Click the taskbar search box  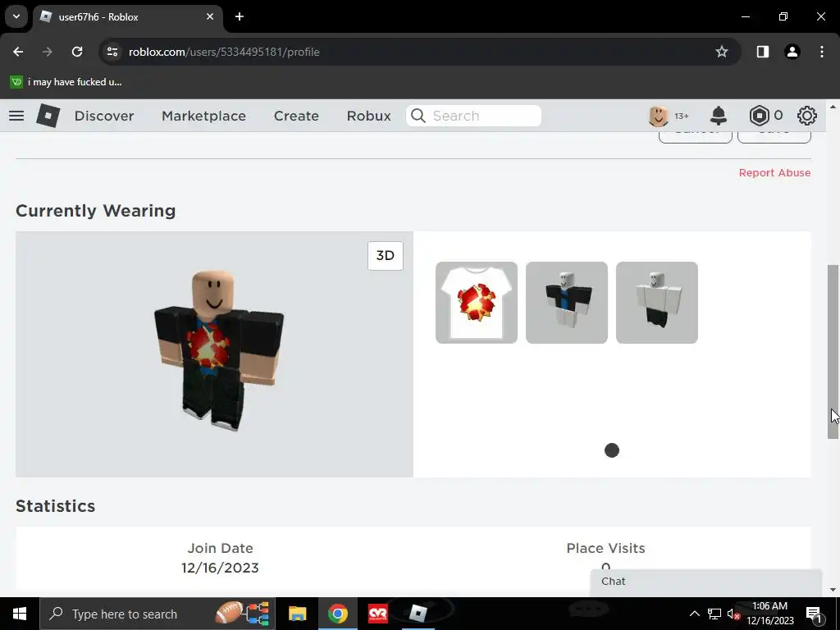[x=157, y=614]
